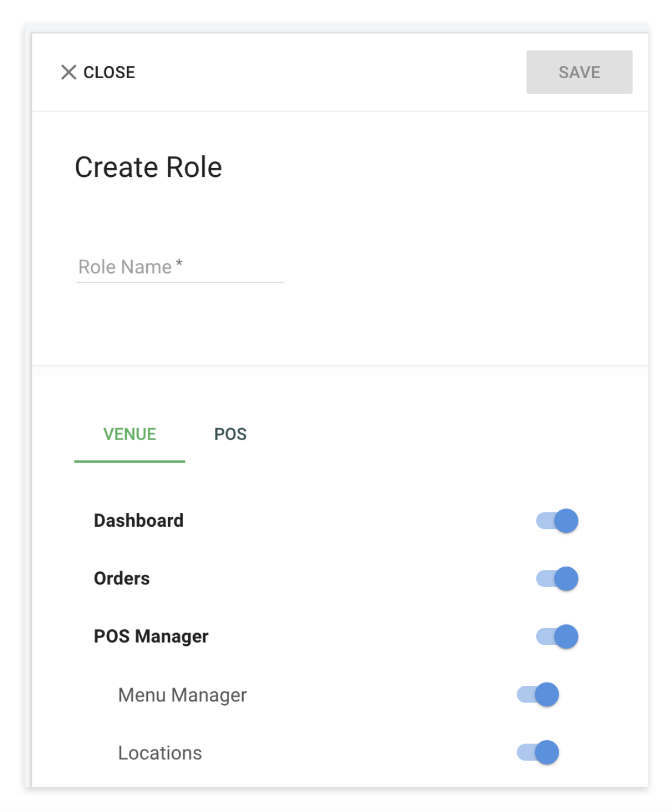Disable the Dashboard permission toggle

557,521
